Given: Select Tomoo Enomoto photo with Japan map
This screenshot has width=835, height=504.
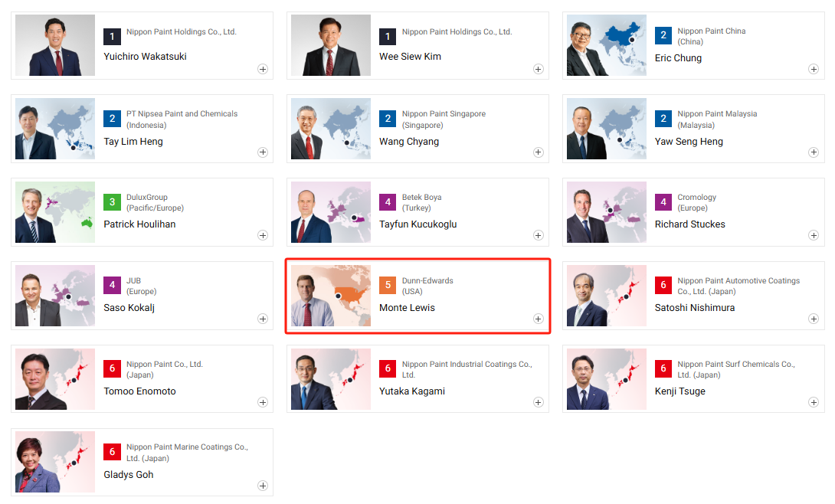Looking at the screenshot, I should click(55, 379).
